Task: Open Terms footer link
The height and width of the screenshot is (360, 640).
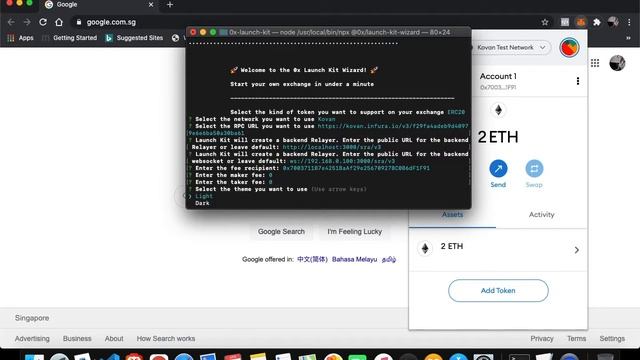Action: coord(576,338)
